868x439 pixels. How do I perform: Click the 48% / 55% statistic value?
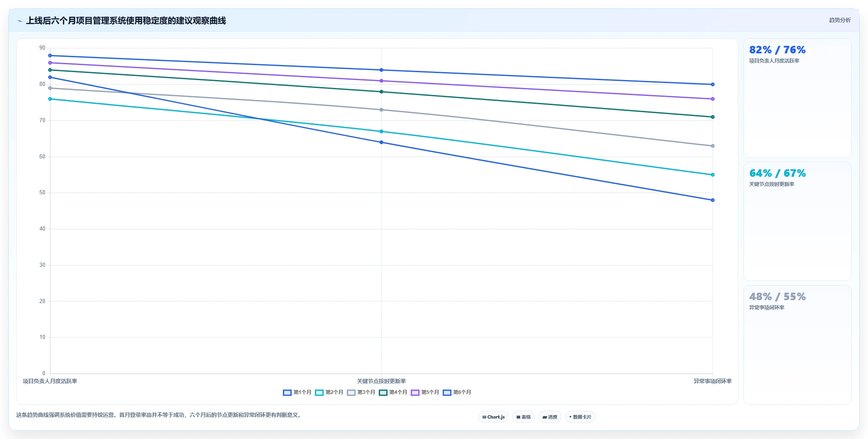click(x=777, y=297)
